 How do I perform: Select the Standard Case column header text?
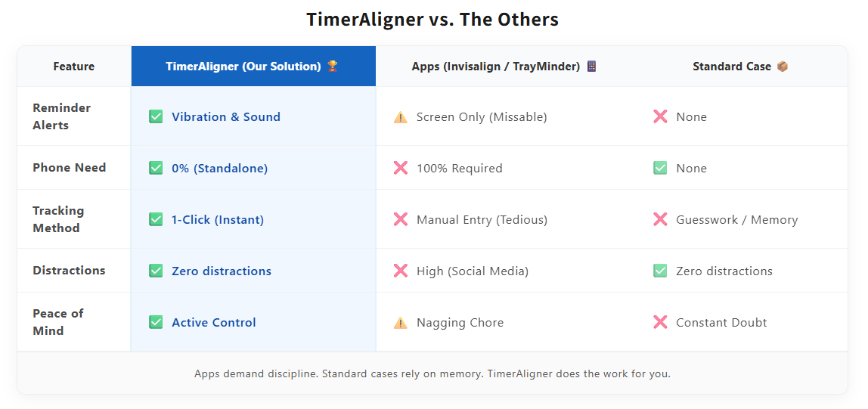[x=731, y=67]
